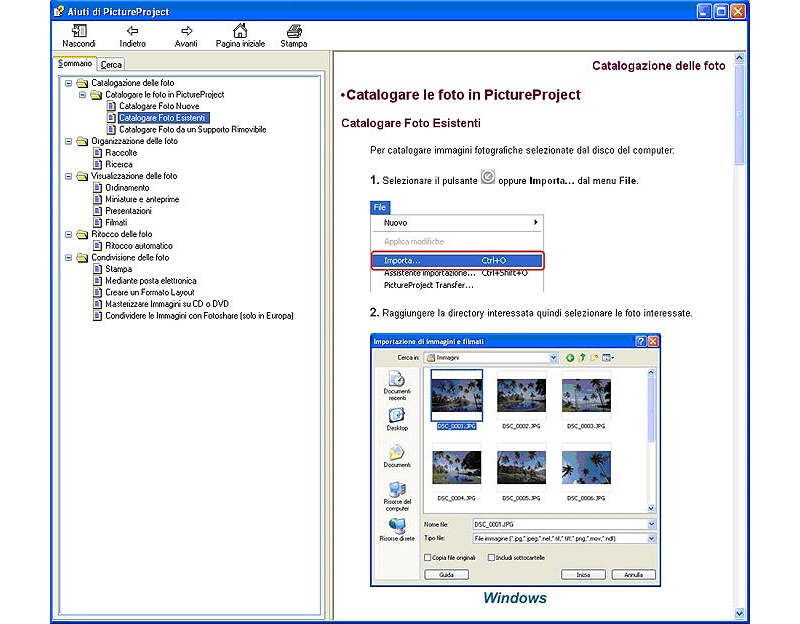This screenshot has height=624, width=800.
Task: Click page icon beside Raccolte
Action: [x=98, y=153]
